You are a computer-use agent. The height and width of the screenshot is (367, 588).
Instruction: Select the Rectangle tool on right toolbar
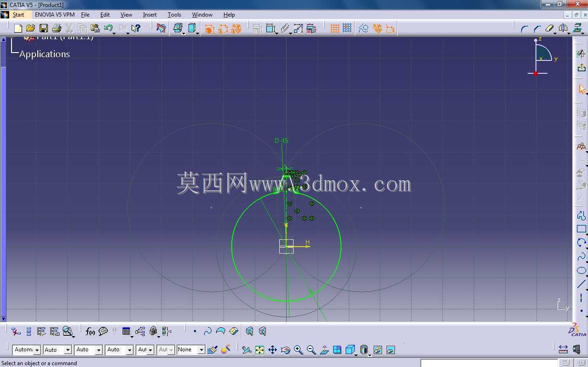click(582, 229)
